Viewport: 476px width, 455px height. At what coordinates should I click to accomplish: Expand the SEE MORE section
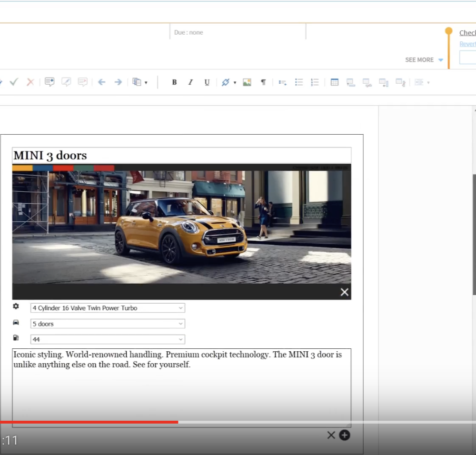click(x=424, y=60)
